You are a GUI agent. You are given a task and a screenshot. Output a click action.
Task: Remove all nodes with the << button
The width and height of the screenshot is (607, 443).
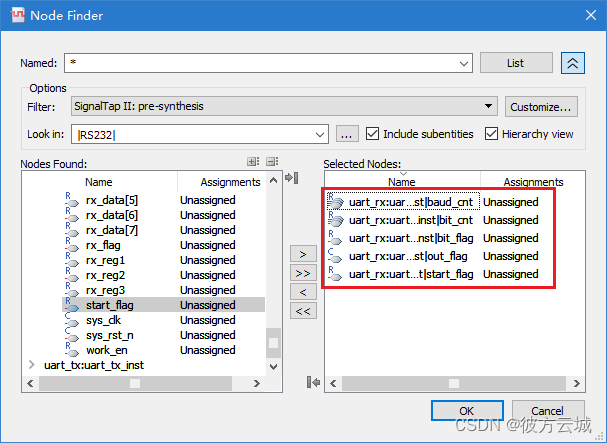pyautogui.click(x=303, y=311)
